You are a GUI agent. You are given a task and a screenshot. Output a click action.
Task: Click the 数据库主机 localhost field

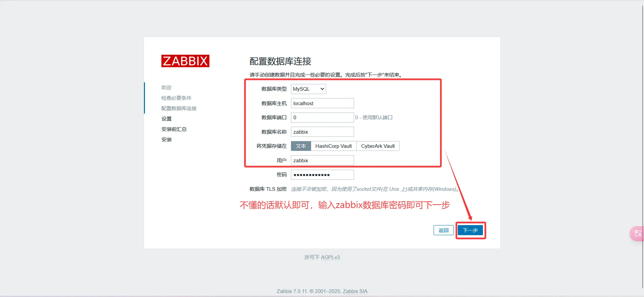322,103
